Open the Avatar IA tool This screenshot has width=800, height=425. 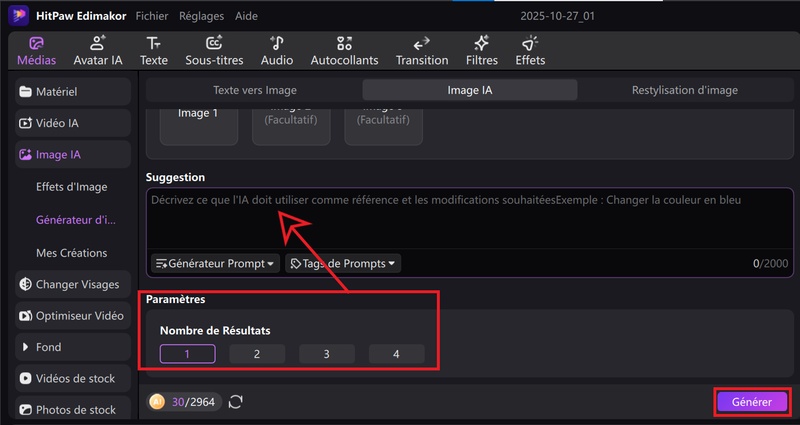pyautogui.click(x=98, y=51)
